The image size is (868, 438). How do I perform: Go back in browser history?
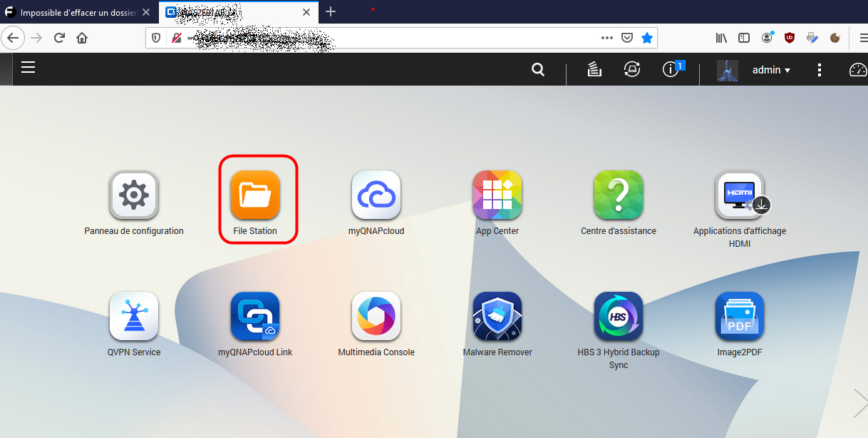[x=14, y=38]
